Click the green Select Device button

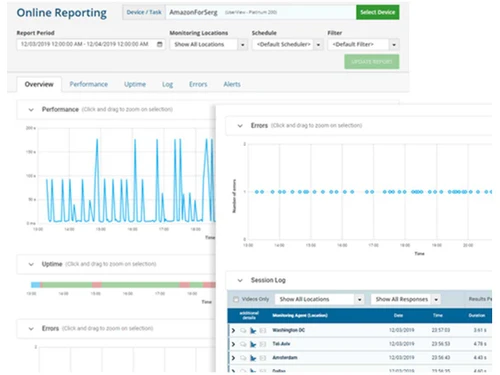[378, 12]
